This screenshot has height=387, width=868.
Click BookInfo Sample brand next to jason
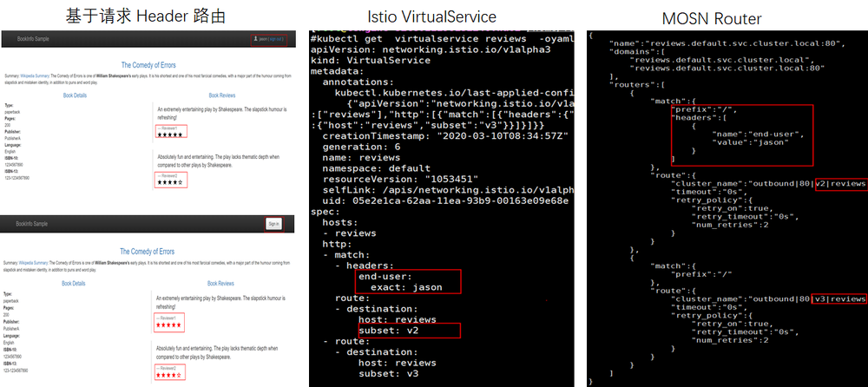click(x=31, y=39)
